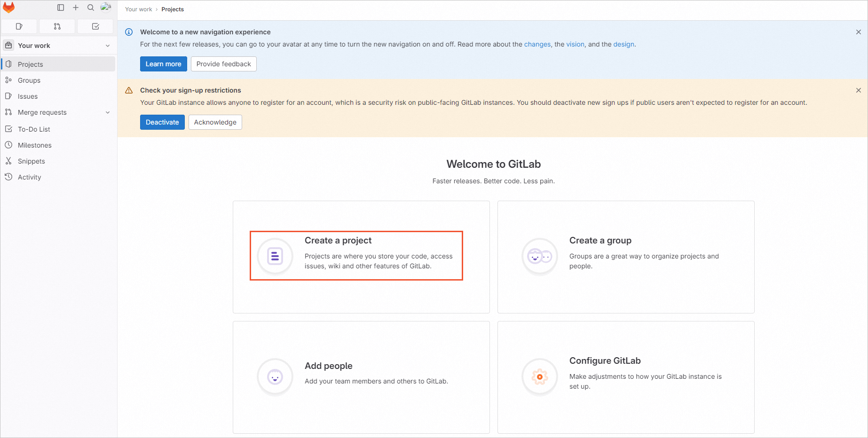Open the to-do list shortcut icon
The width and height of the screenshot is (868, 438).
[x=95, y=26]
